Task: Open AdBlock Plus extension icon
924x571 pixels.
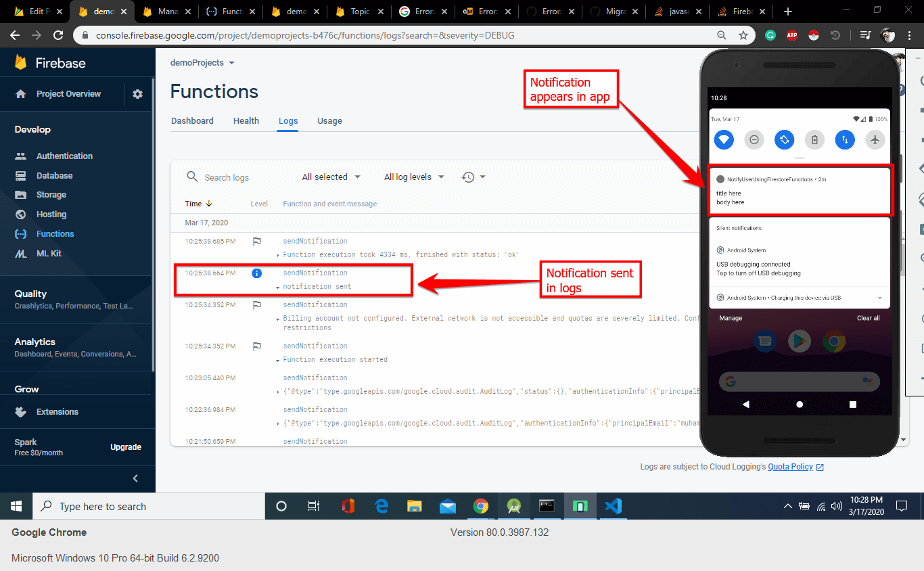Action: 791,35
